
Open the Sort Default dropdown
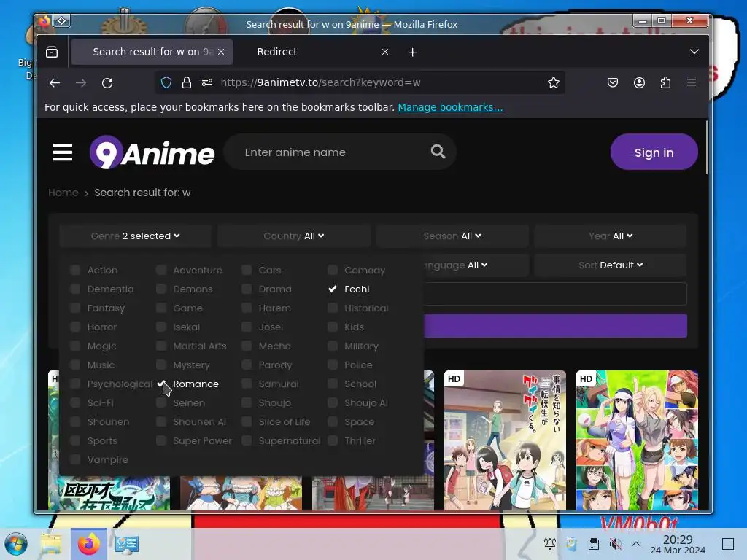[611, 265]
